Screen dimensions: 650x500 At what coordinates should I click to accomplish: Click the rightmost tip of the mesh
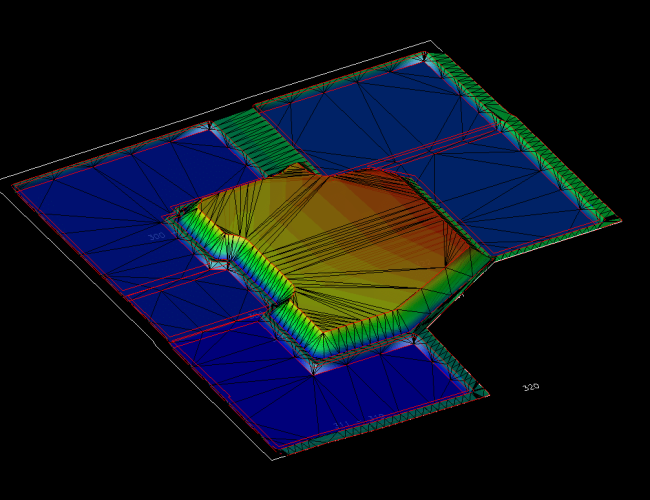tap(620, 220)
